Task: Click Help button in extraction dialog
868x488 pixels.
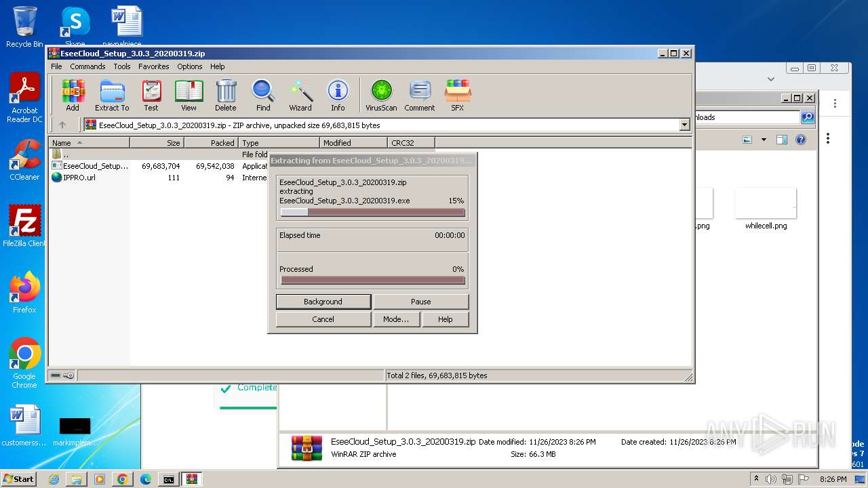Action: 446,319
